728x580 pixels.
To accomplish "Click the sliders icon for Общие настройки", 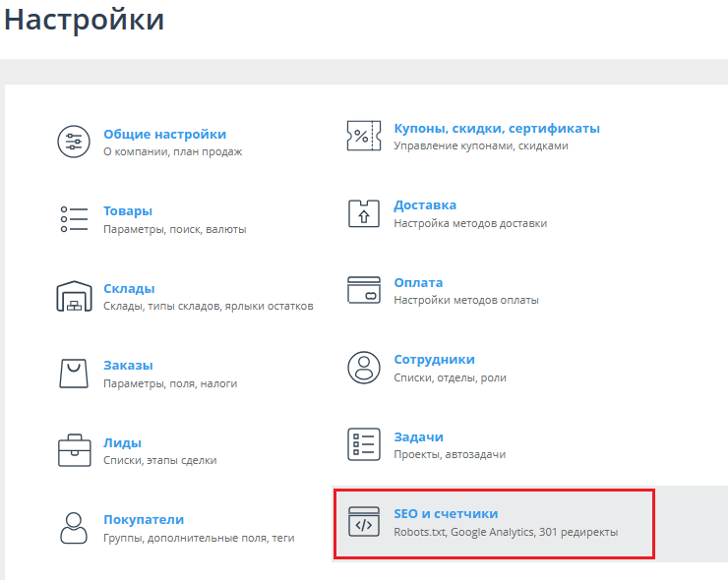I will coord(74,142).
